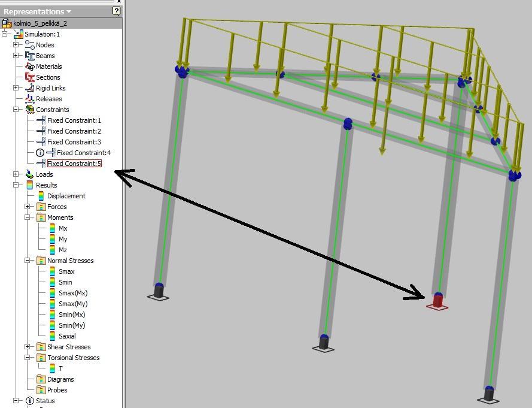Collapse the Results tree node
This screenshot has height=408, width=532.
pyautogui.click(x=16, y=185)
